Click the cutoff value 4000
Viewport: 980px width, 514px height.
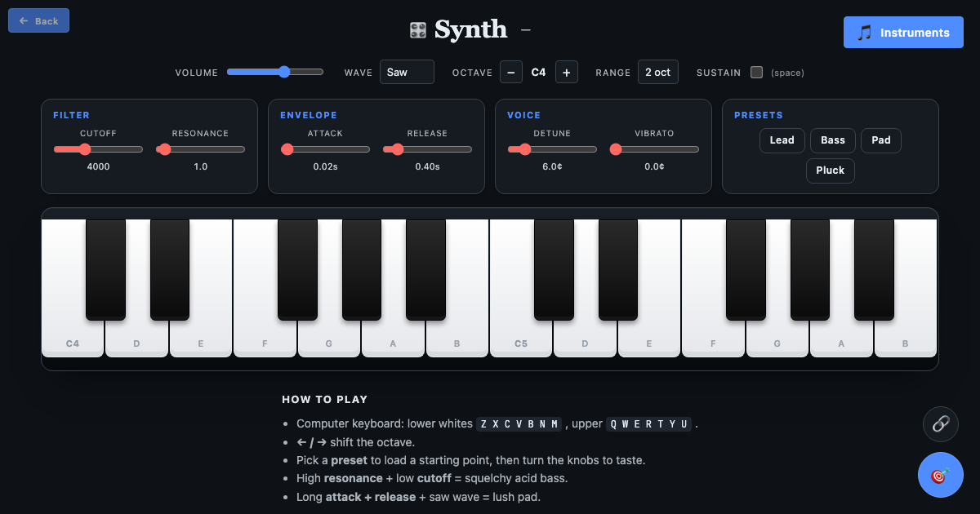[99, 166]
